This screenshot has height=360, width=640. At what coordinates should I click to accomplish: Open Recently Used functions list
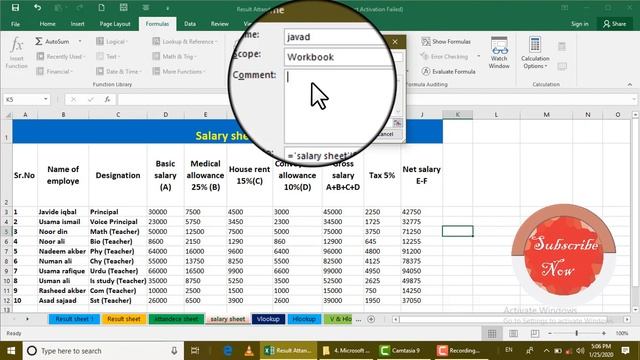[61, 56]
